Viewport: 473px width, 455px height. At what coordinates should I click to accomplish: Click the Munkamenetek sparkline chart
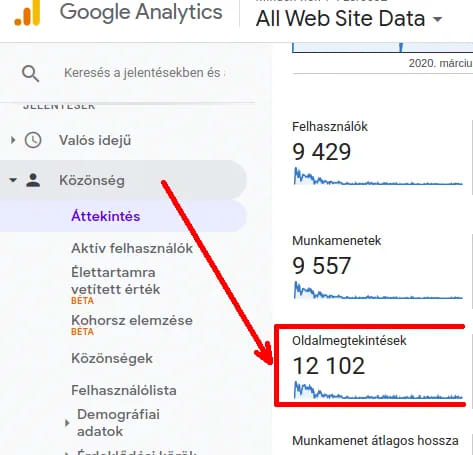coord(378,291)
